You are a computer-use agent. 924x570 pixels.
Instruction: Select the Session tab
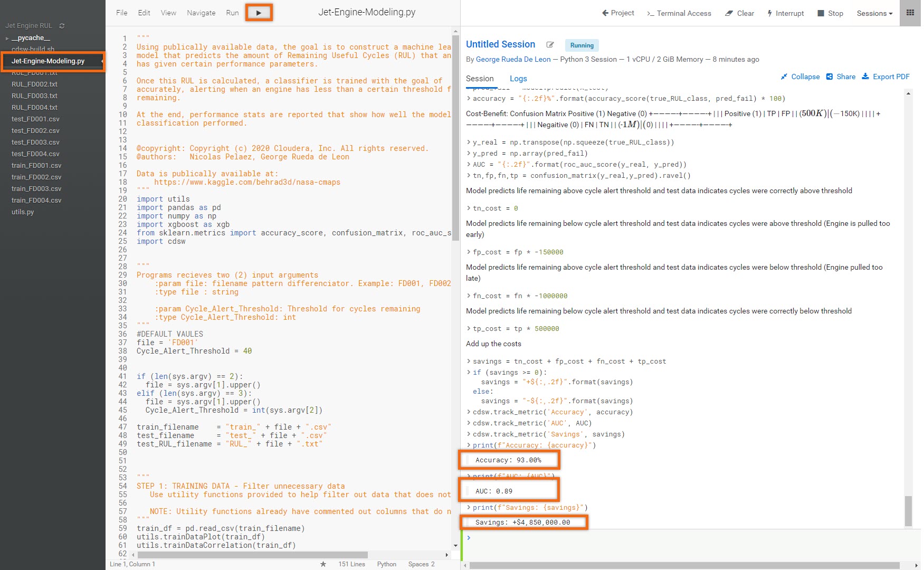tap(480, 79)
